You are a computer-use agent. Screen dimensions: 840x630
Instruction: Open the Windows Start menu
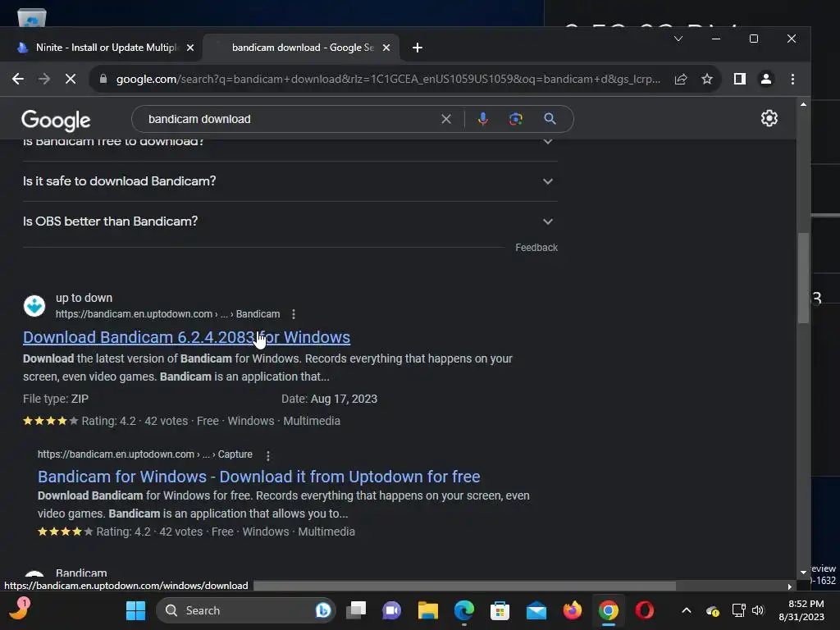[135, 610]
